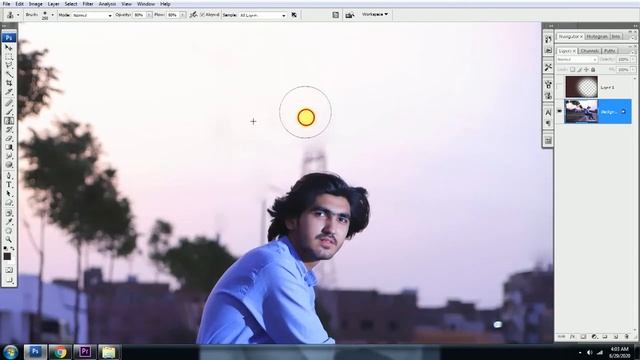The height and width of the screenshot is (360, 640).
Task: Hide the Background layer eye icon
Action: pyautogui.click(x=559, y=111)
